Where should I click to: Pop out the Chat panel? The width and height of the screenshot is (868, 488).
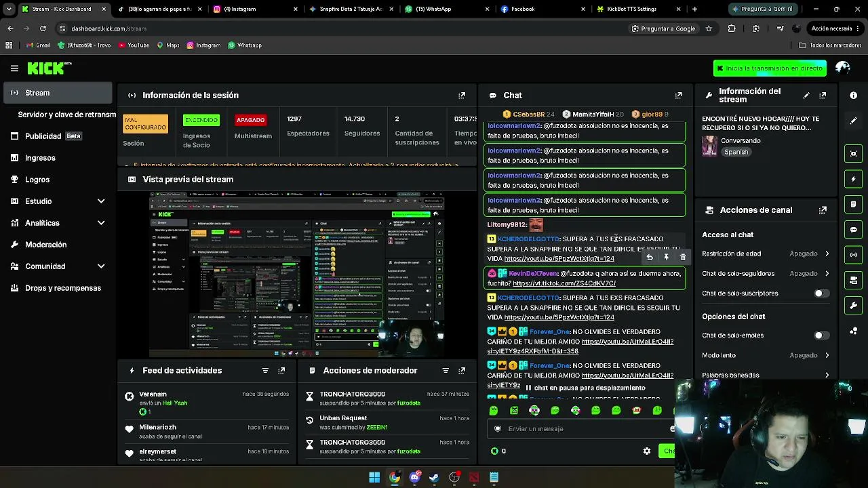[x=678, y=96]
